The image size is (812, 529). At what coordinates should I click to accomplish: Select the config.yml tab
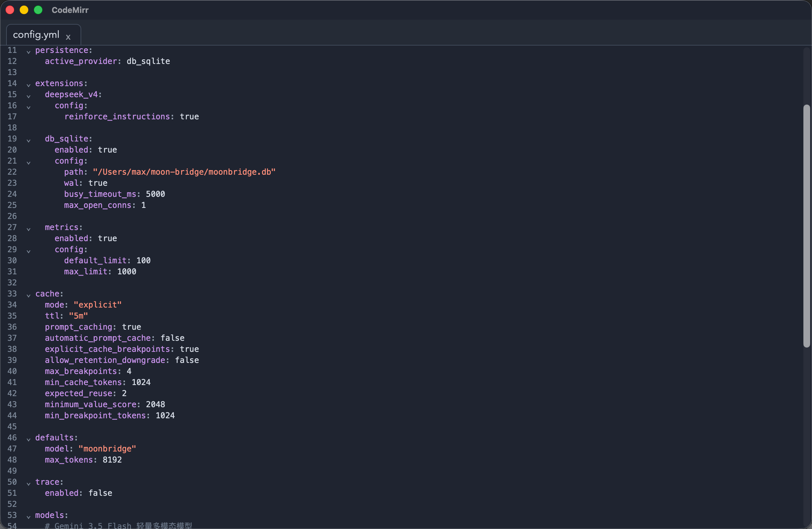point(43,35)
